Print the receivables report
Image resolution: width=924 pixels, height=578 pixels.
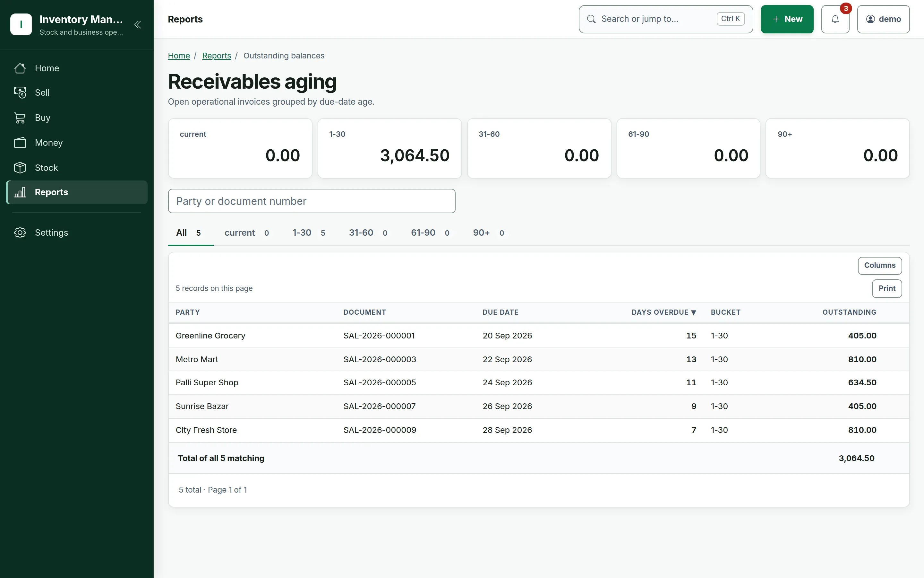pos(886,289)
